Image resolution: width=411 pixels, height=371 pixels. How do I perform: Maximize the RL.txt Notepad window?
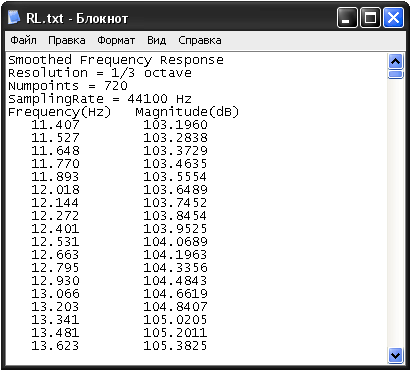370,18
